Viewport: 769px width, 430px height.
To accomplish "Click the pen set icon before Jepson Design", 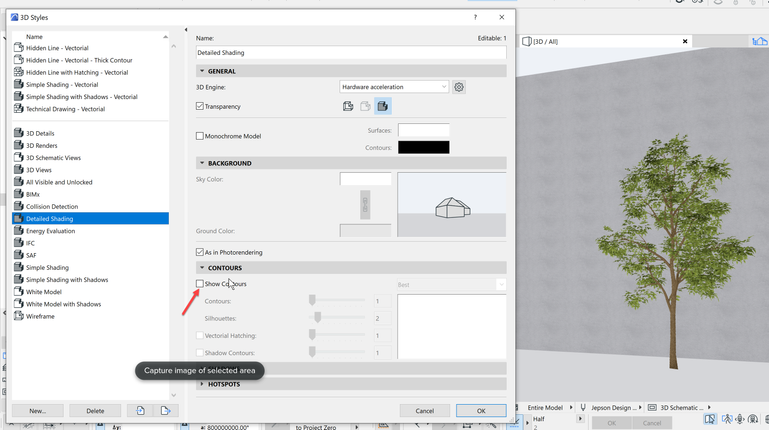I will click(x=583, y=407).
